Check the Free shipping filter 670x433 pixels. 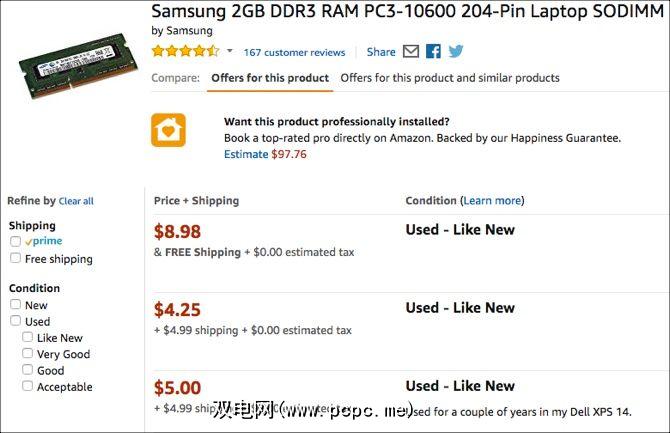coord(16,258)
